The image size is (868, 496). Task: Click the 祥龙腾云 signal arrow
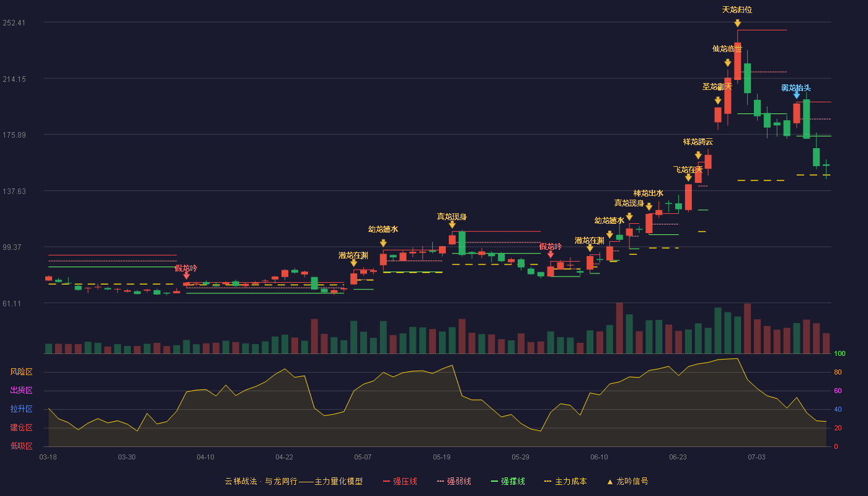(x=698, y=156)
